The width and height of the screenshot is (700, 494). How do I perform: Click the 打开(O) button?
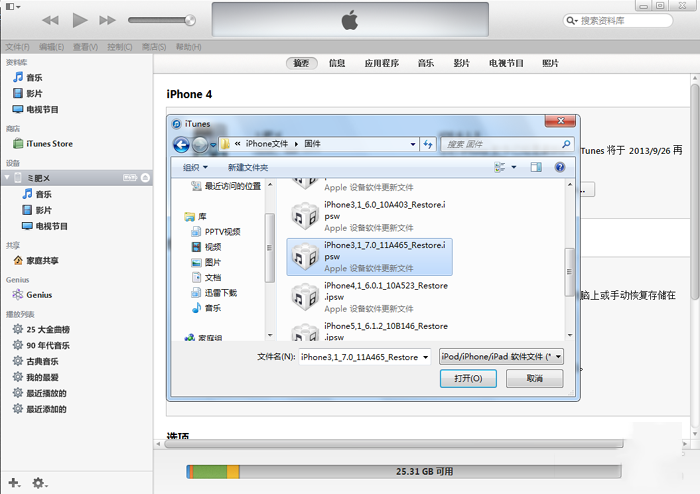click(x=468, y=378)
